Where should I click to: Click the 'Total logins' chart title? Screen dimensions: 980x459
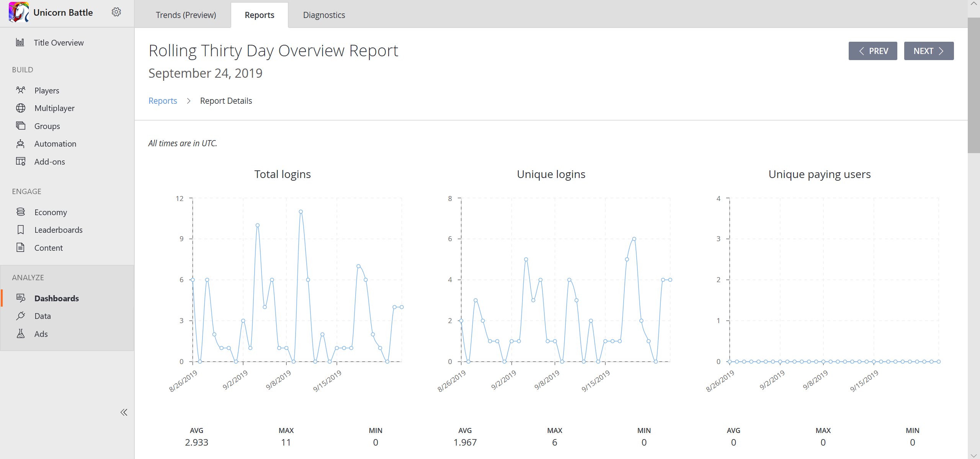point(283,174)
